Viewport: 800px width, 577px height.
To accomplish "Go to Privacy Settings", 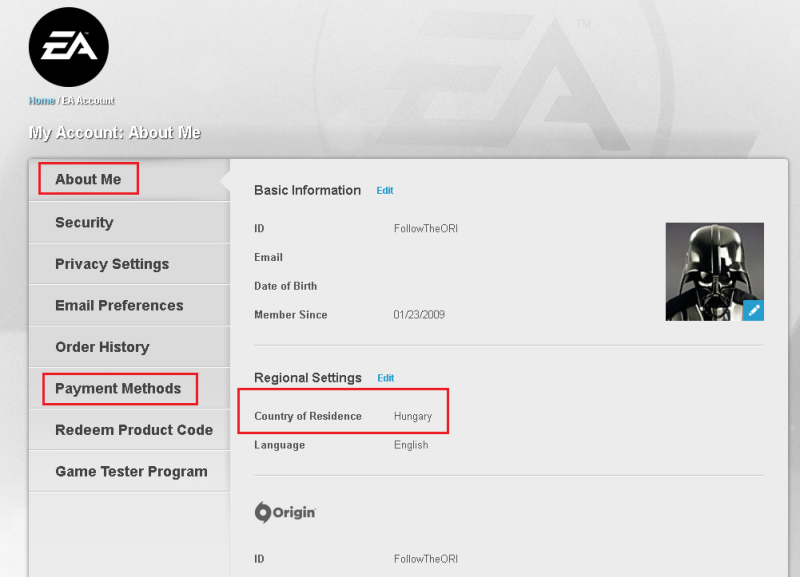I will pos(112,264).
